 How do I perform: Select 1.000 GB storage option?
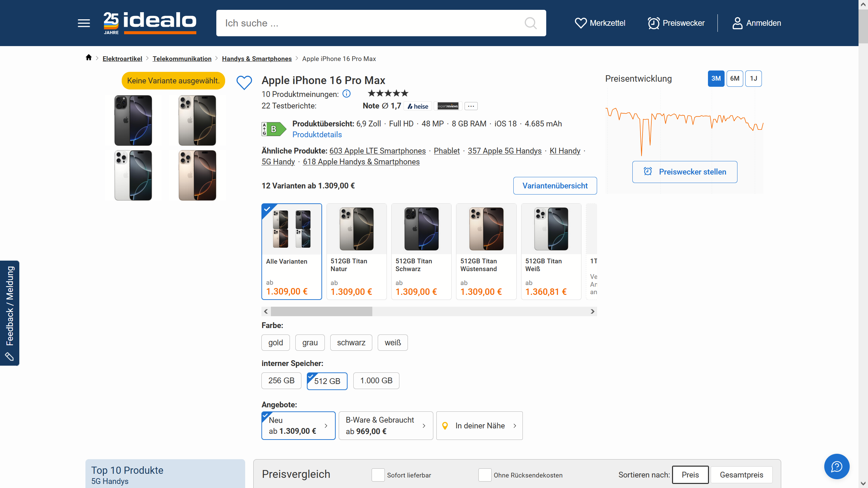(x=376, y=381)
